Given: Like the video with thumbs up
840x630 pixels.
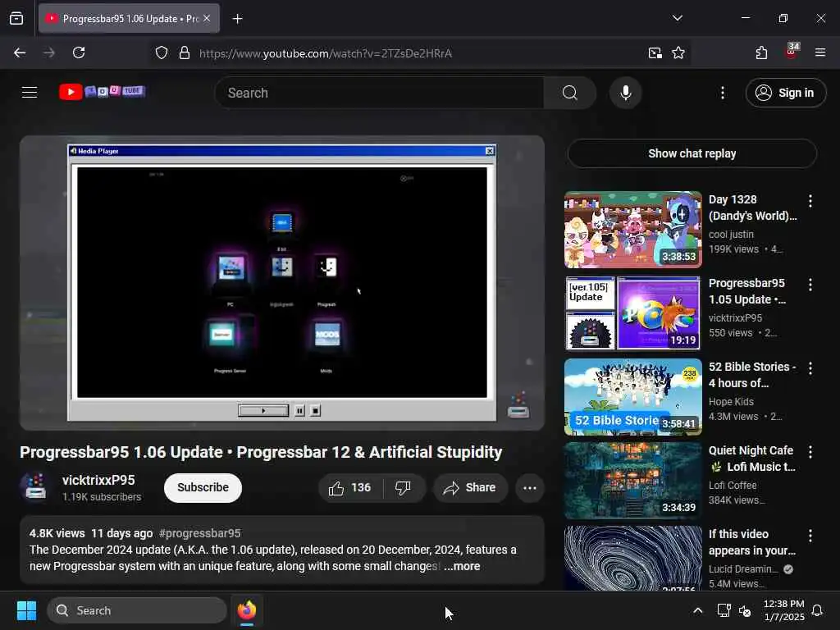Looking at the screenshot, I should tap(350, 488).
